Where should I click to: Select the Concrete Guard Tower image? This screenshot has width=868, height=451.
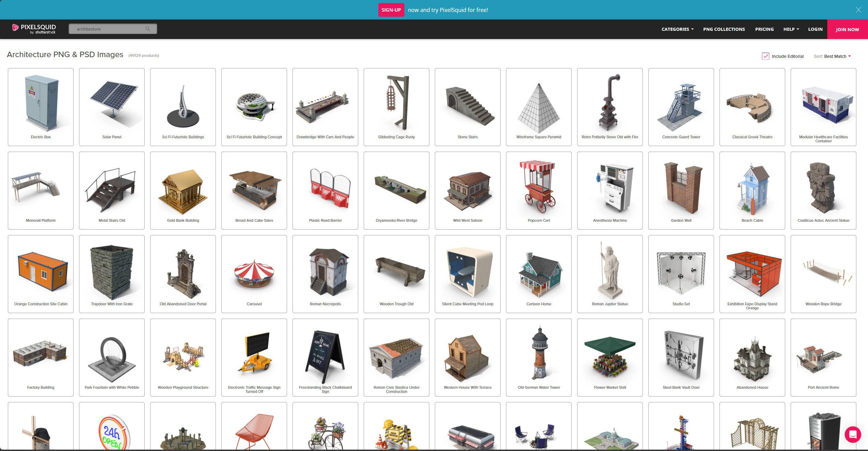click(x=681, y=107)
